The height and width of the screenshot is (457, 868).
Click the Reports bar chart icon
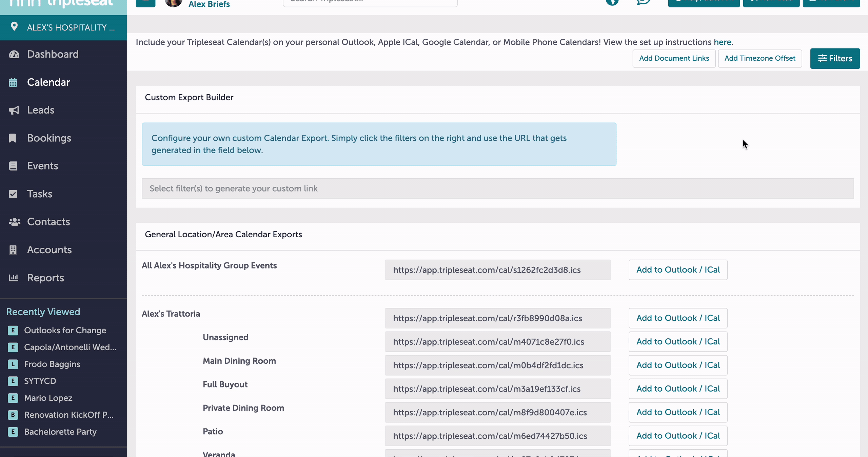pos(13,278)
